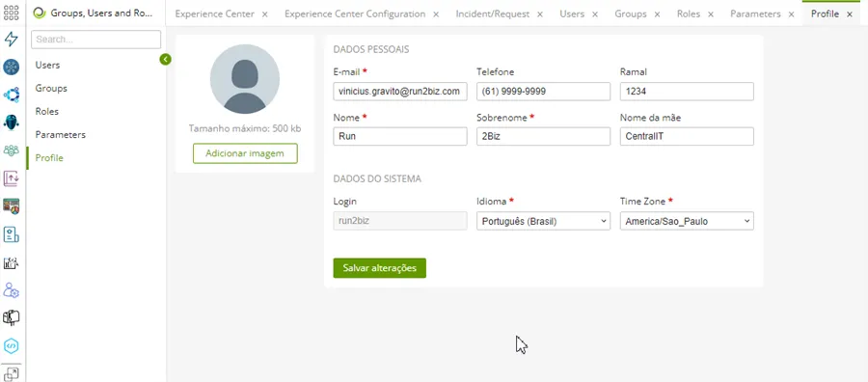Screen dimensions: 868x382
Task: Switch to the Roles tab
Action: pyautogui.click(x=689, y=14)
